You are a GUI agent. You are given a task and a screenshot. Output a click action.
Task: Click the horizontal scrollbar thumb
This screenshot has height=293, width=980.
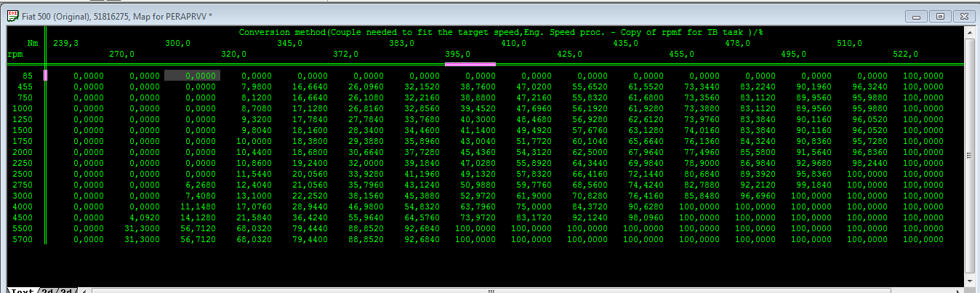click(x=491, y=290)
